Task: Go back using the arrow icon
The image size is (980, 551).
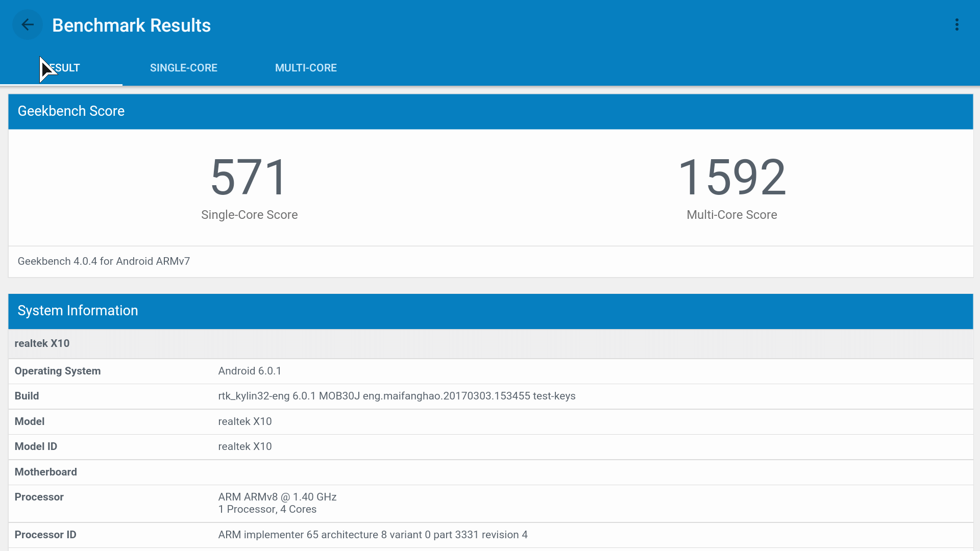Action: coord(28,24)
